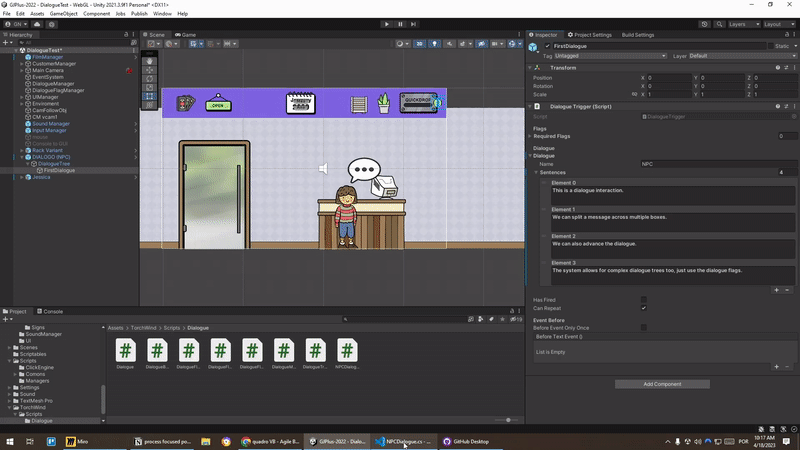Open Dialogue Trigger preset settings icon
Image resolution: width=800 pixels, height=450 pixels.
786,107
